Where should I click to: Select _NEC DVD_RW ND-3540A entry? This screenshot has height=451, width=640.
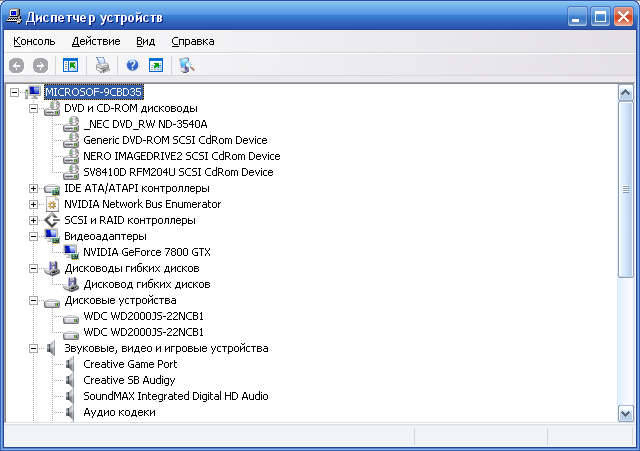[x=145, y=124]
